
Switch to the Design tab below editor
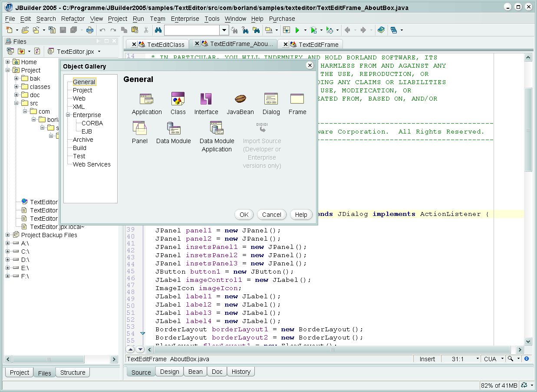(x=169, y=372)
